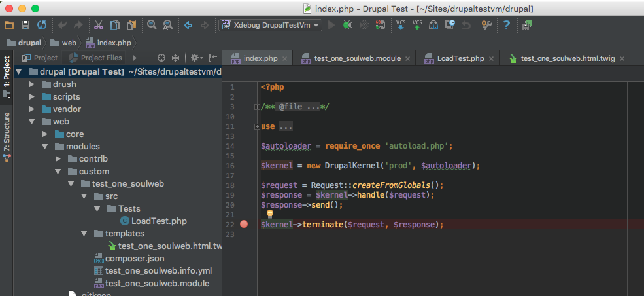
Task: Hide the Project tool window icon
Action: click(x=212, y=58)
